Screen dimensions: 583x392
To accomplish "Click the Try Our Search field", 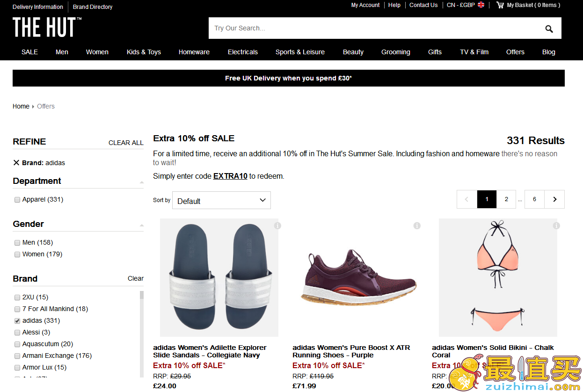I will [x=374, y=28].
